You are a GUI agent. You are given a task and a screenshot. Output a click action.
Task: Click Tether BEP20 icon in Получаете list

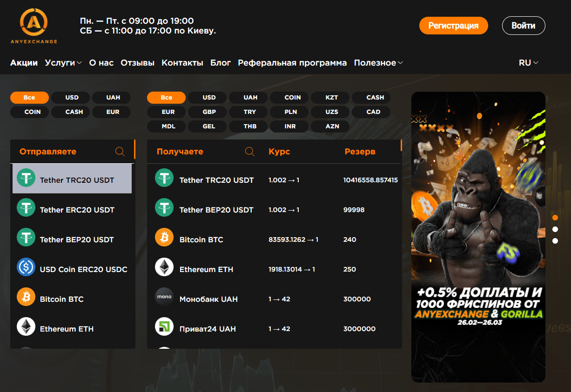coord(164,207)
